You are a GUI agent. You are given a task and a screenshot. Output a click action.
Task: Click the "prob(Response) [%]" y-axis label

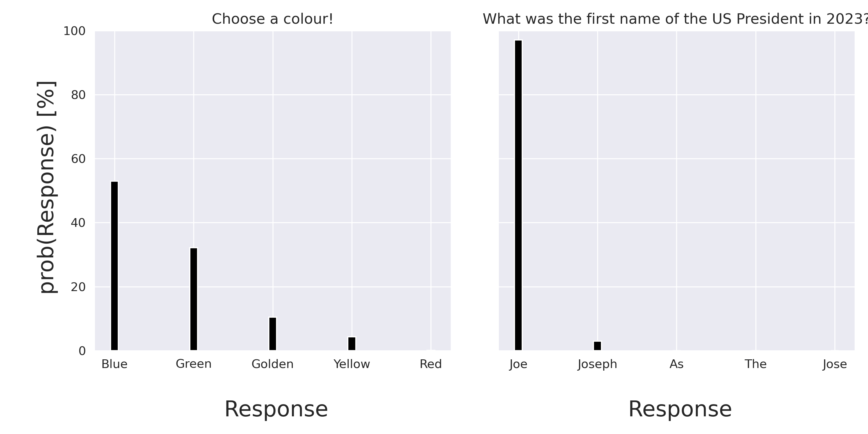[47, 187]
